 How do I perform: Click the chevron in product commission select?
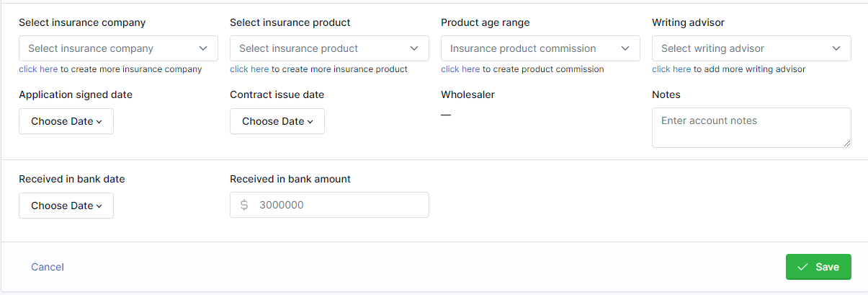(x=625, y=48)
